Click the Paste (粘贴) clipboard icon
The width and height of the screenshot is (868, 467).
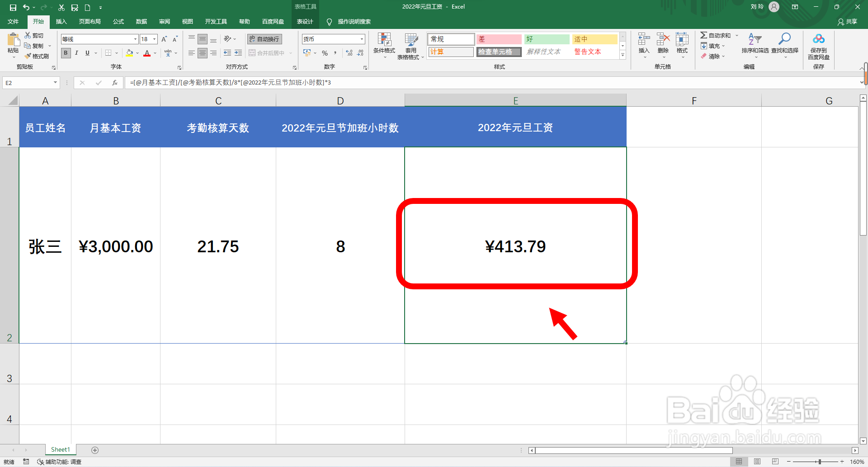[13, 40]
